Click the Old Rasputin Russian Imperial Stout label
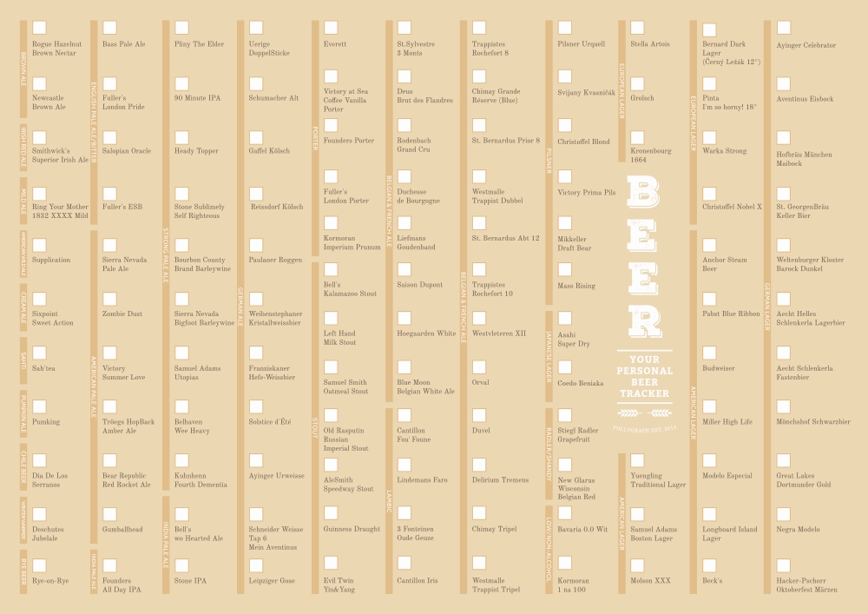 [345, 439]
